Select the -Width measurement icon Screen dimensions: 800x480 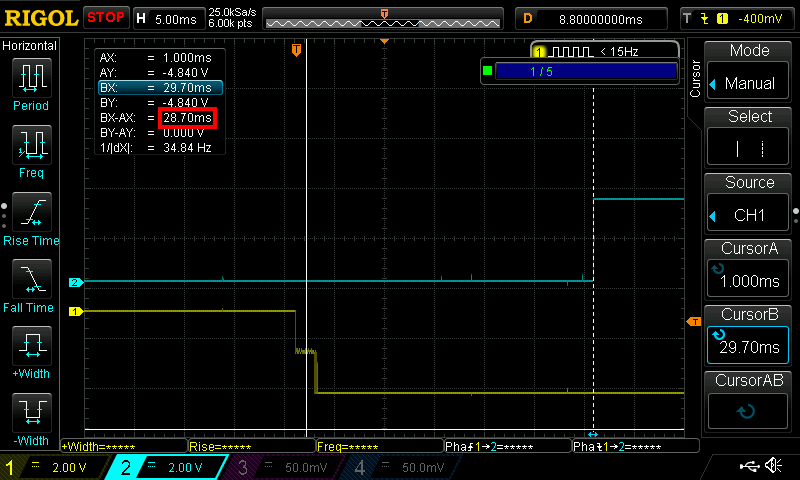pyautogui.click(x=32, y=412)
